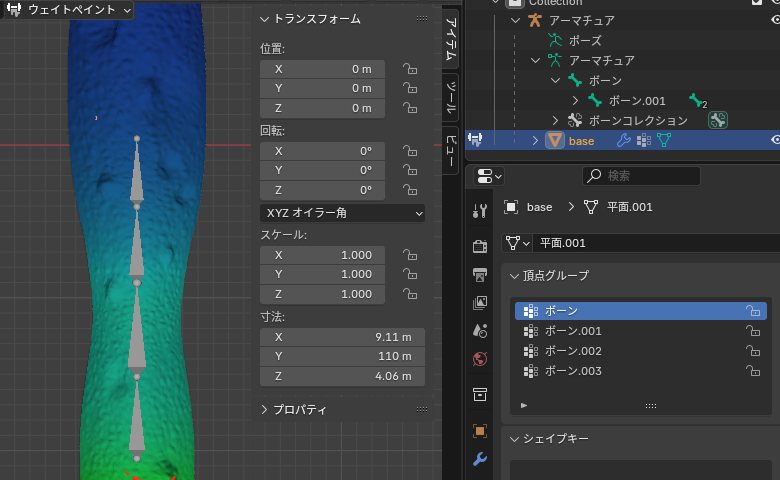
Task: Open the Render properties tab
Action: tap(480, 246)
